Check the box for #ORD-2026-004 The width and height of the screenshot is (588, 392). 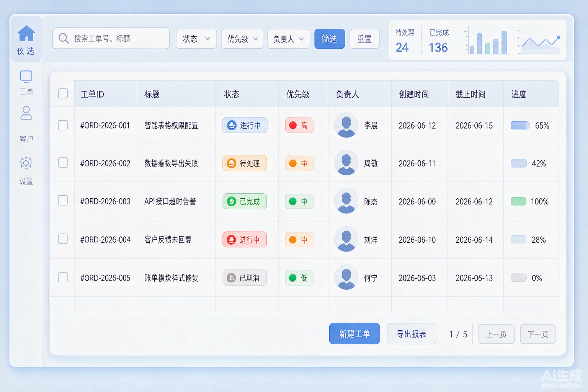pos(63,239)
